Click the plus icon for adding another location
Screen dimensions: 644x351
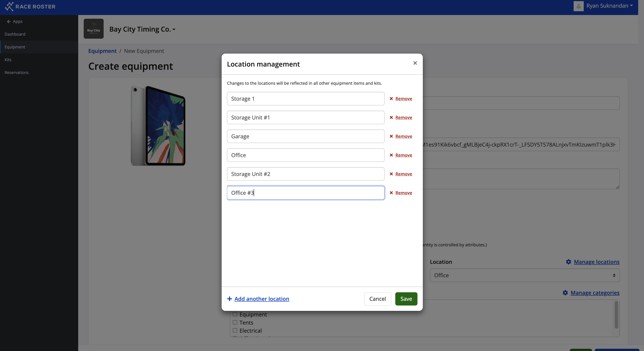point(229,299)
